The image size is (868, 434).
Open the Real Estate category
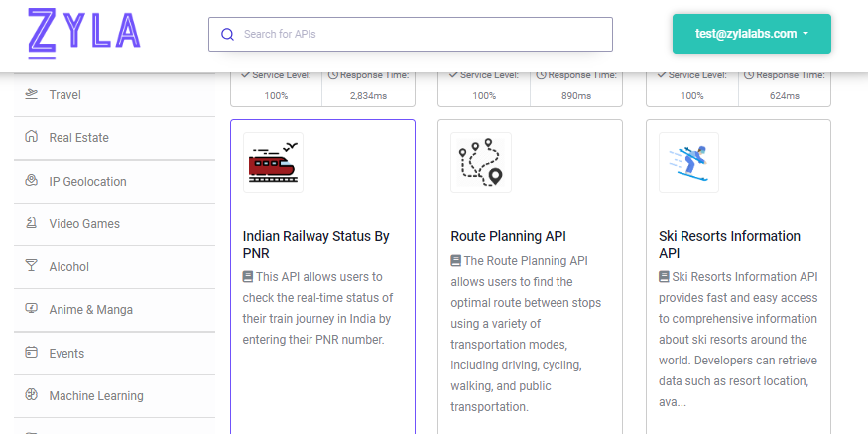(115, 138)
